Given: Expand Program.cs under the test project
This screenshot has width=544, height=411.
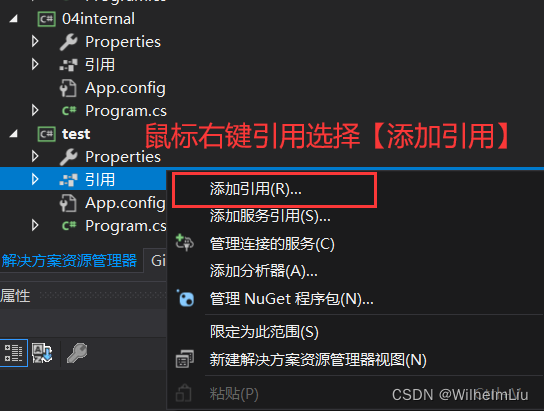Looking at the screenshot, I should click(x=35, y=225).
